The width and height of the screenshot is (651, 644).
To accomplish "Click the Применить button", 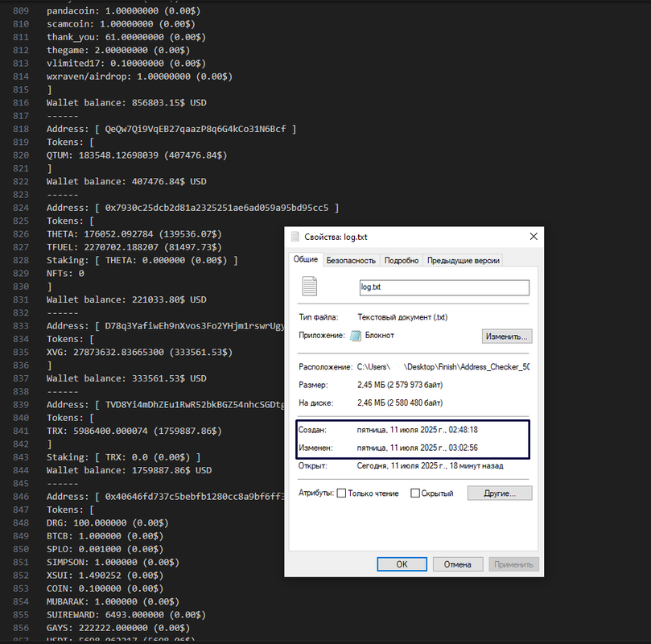I will (513, 564).
